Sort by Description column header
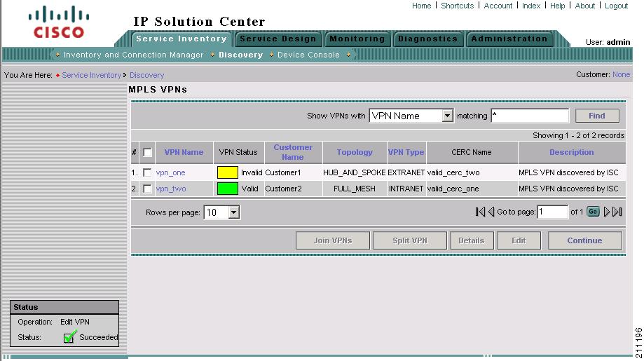644x361 pixels. [571, 152]
